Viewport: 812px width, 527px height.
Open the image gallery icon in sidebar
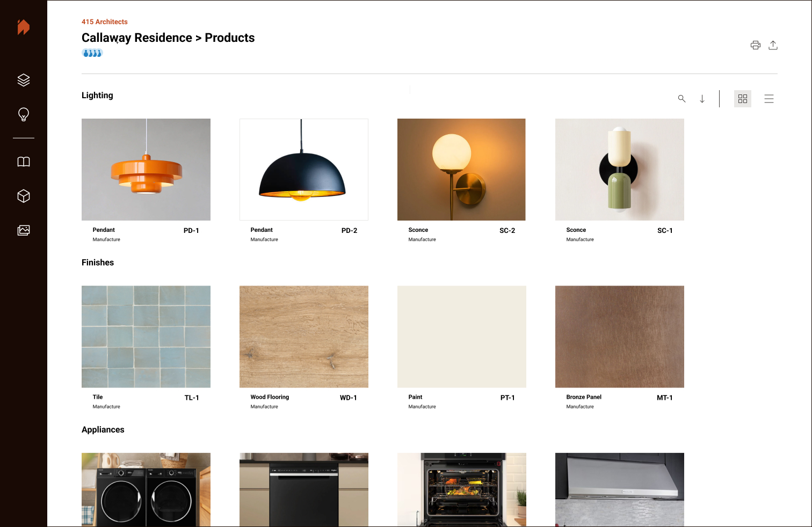24,230
